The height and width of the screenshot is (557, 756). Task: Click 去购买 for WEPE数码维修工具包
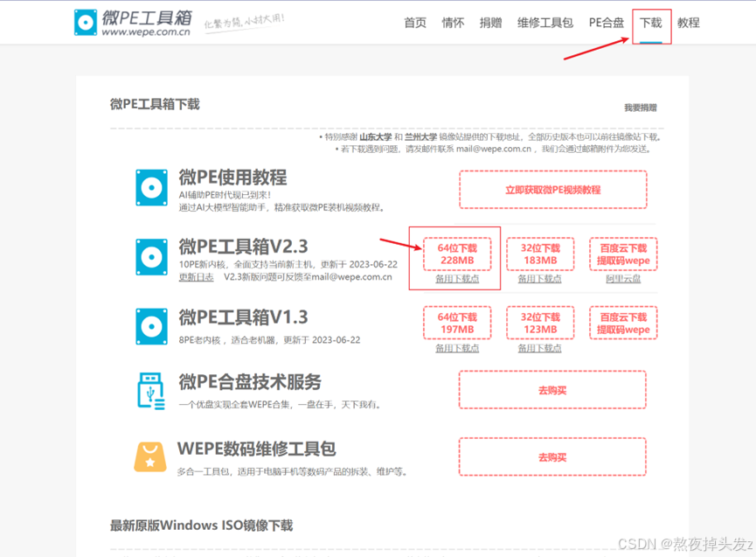point(552,457)
